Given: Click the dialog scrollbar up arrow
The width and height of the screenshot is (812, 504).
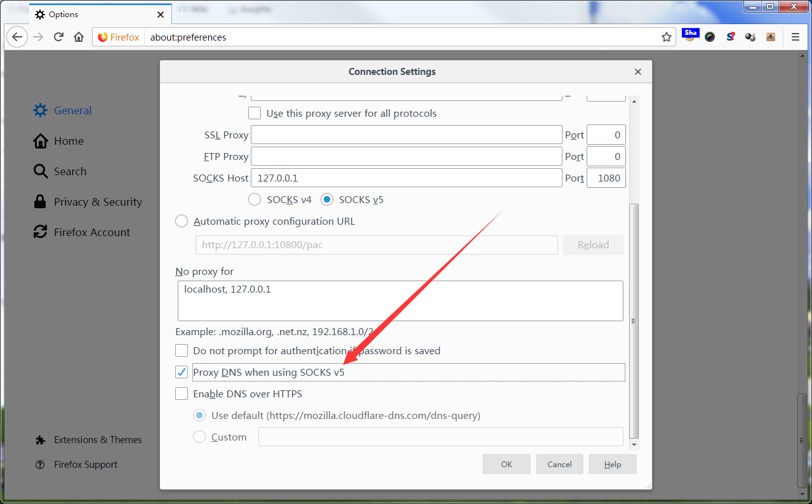Looking at the screenshot, I should (x=634, y=102).
